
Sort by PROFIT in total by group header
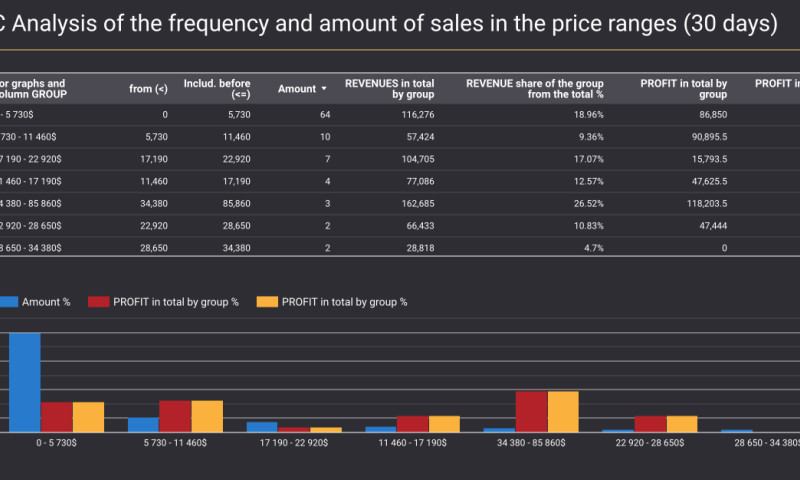(x=684, y=89)
